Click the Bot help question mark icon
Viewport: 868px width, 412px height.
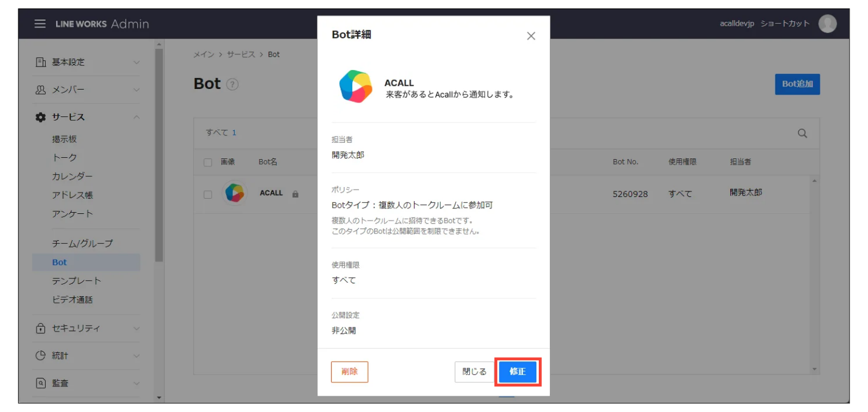[x=232, y=85]
